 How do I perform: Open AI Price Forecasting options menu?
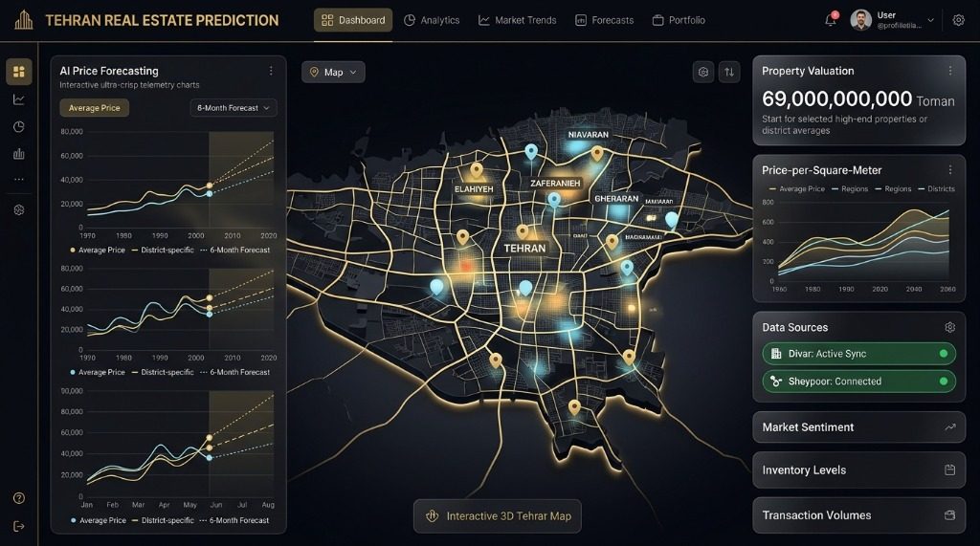pos(271,71)
